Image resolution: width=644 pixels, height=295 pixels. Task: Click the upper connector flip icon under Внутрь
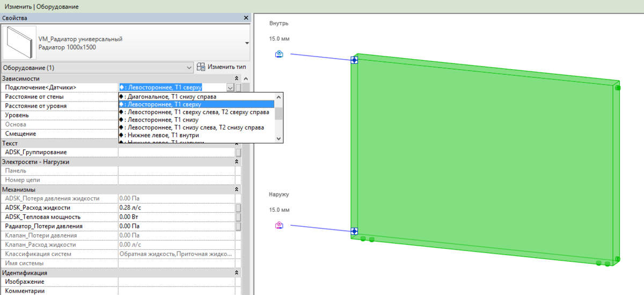279,54
